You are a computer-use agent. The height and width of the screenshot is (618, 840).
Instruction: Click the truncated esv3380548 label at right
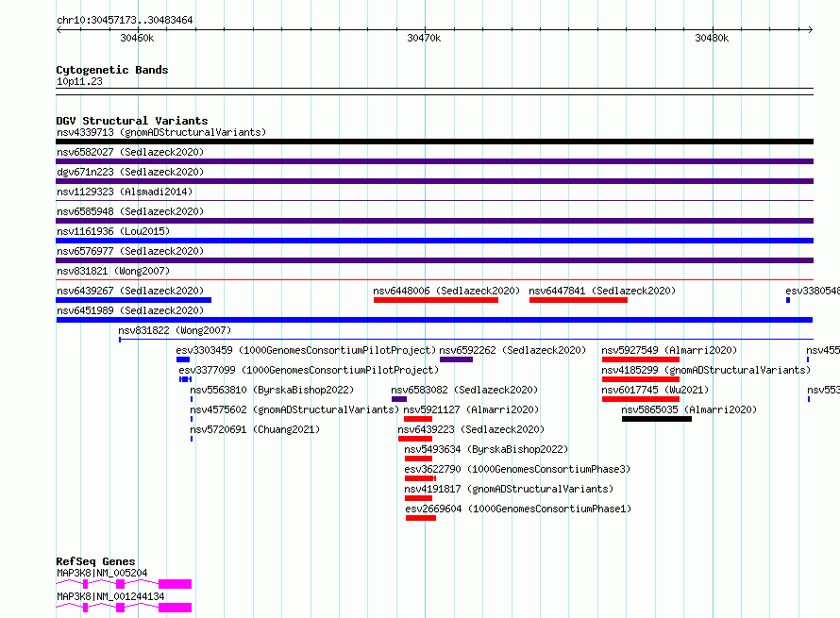pyautogui.click(x=813, y=291)
